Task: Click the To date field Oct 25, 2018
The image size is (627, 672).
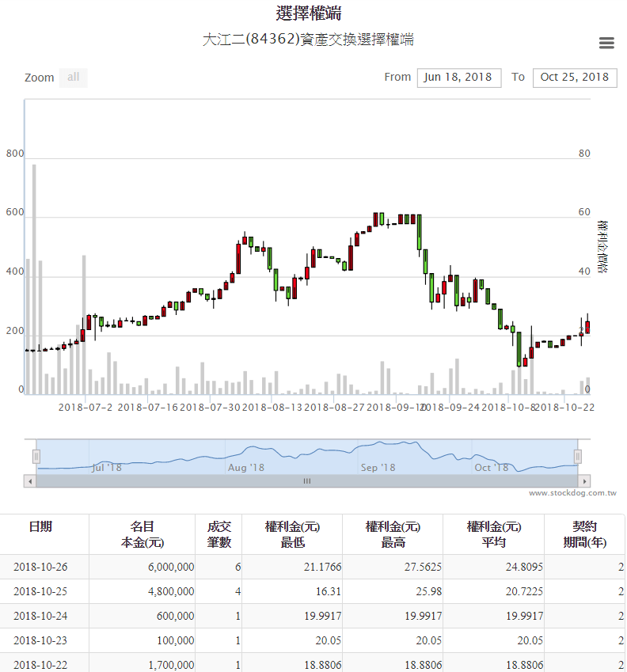Action: 575,77
